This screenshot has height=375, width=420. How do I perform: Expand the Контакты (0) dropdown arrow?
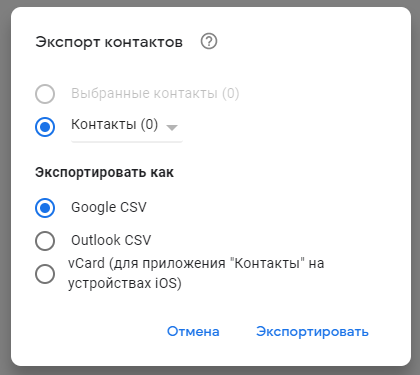(172, 128)
